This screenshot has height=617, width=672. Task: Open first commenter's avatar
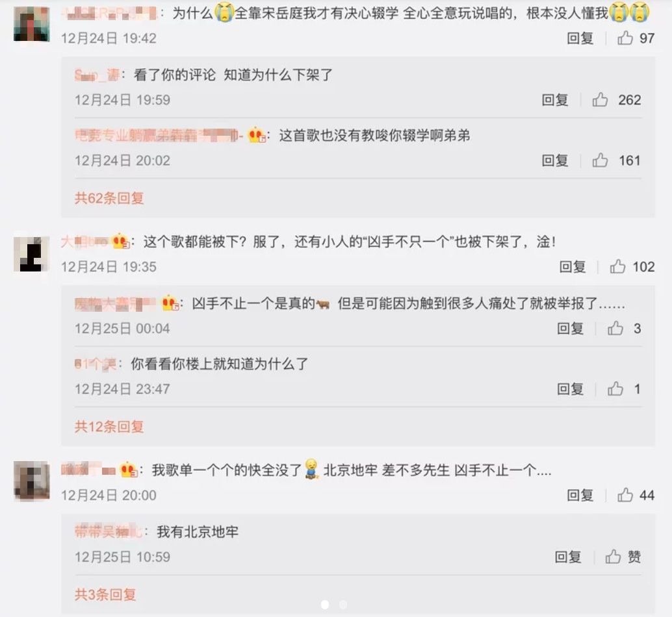click(32, 24)
